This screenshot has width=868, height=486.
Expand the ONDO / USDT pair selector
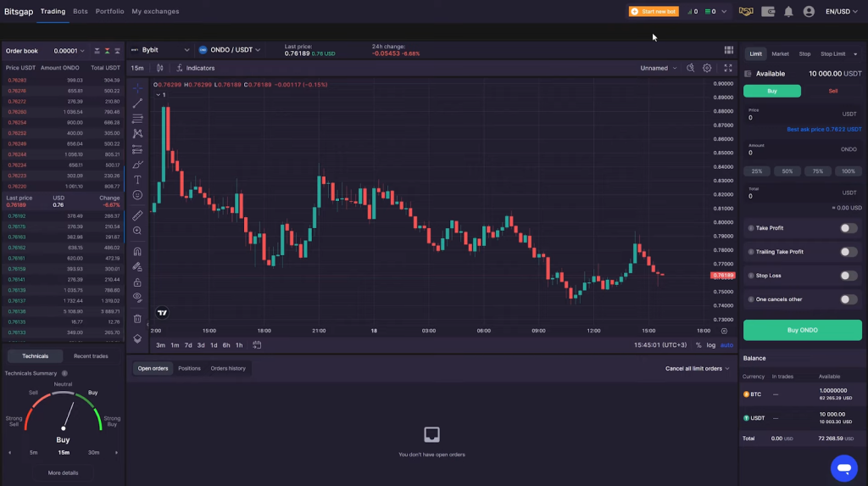point(230,50)
